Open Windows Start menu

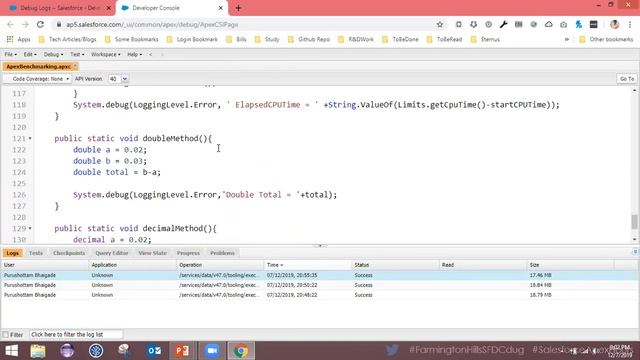point(11,351)
